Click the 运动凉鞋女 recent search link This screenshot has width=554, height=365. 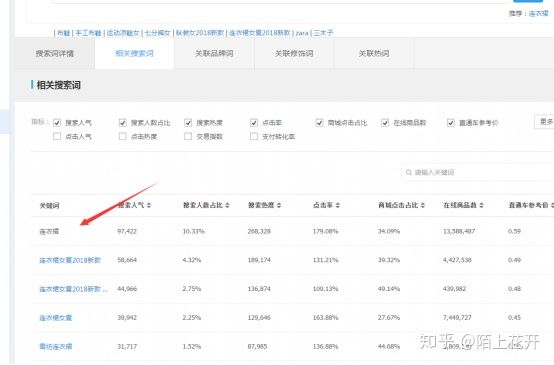(x=123, y=33)
